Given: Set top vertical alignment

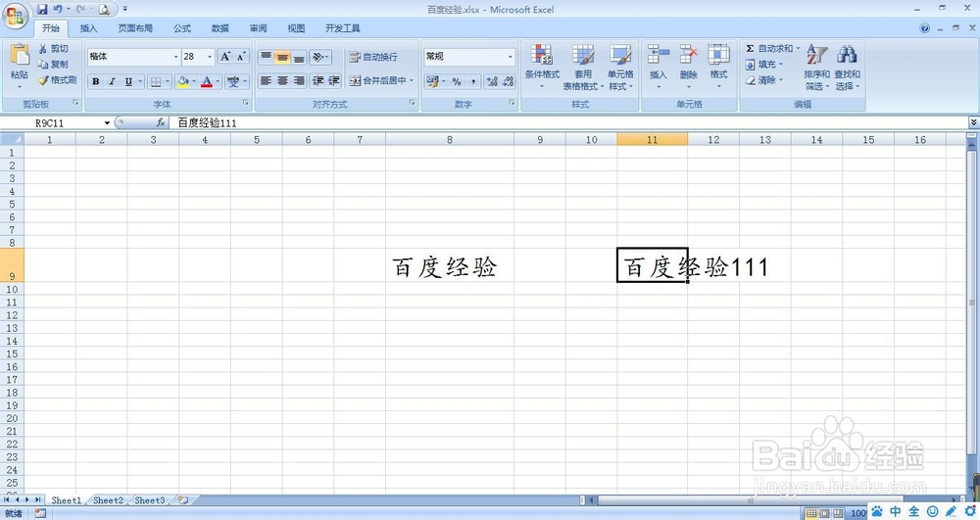Looking at the screenshot, I should pyautogui.click(x=266, y=58).
